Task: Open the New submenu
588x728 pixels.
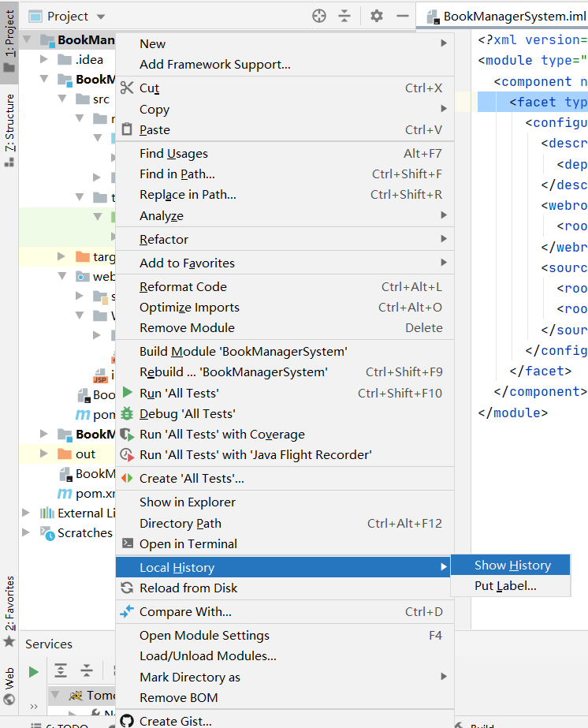Action: click(x=285, y=43)
